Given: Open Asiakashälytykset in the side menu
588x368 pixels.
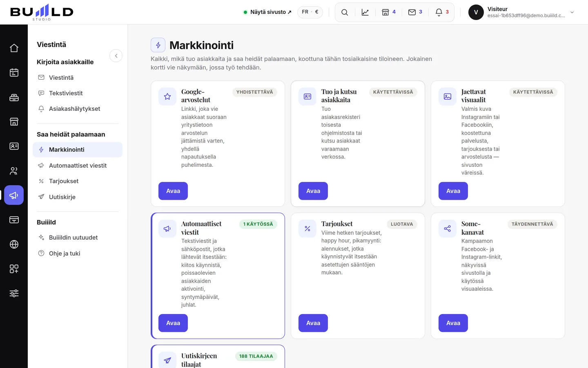Looking at the screenshot, I should tap(78, 109).
